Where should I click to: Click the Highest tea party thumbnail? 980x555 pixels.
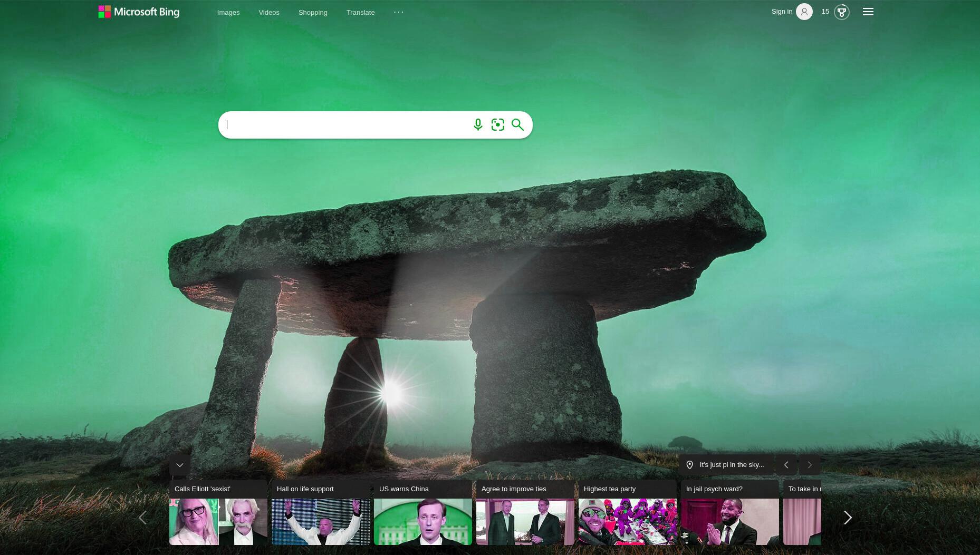click(628, 522)
